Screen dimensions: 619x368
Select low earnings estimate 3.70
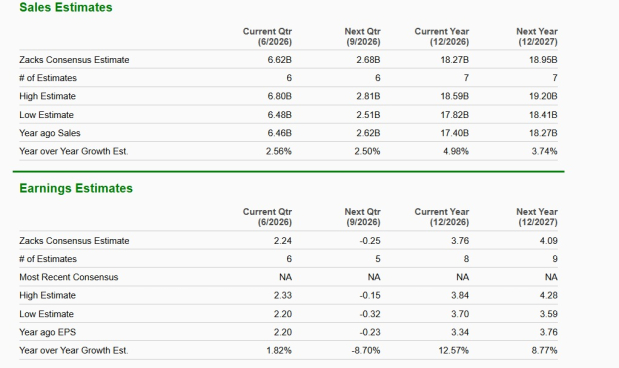(x=460, y=314)
